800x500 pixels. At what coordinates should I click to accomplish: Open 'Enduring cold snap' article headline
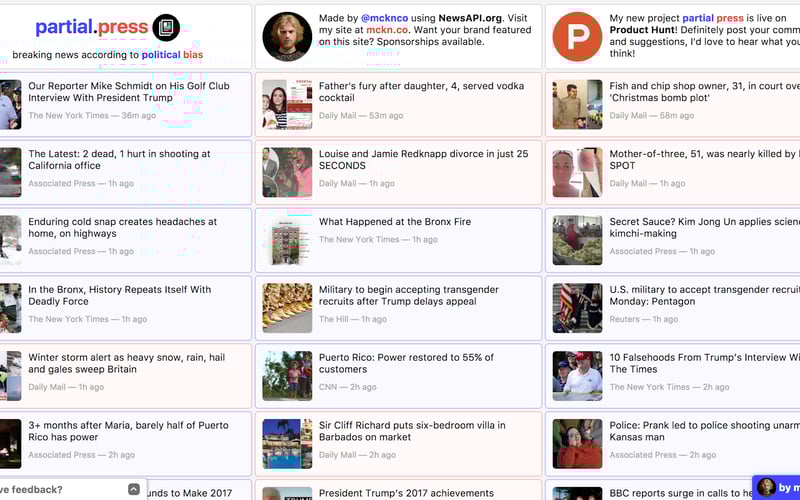pos(122,228)
